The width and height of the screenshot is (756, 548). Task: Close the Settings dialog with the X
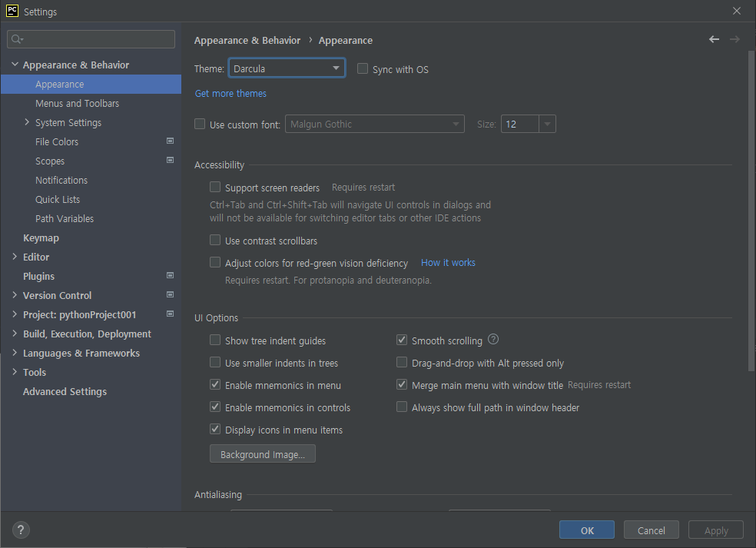(737, 11)
